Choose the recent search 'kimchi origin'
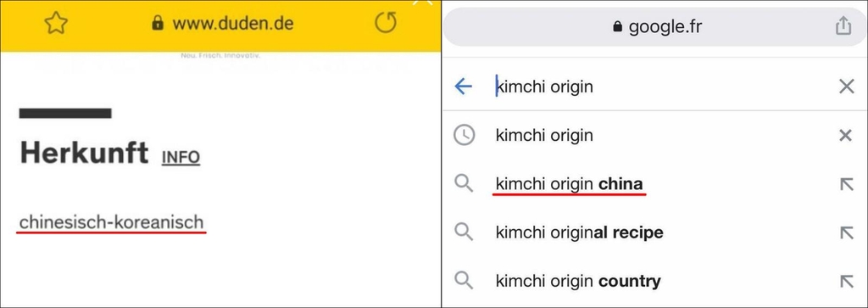 point(544,135)
